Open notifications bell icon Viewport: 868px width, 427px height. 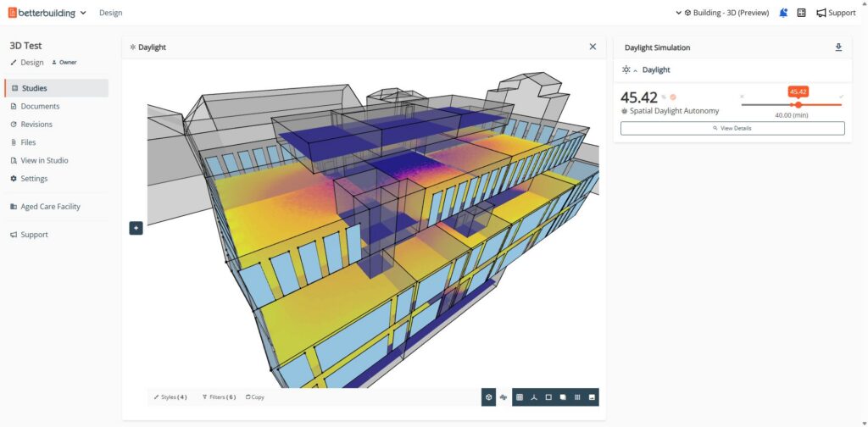[x=783, y=13]
